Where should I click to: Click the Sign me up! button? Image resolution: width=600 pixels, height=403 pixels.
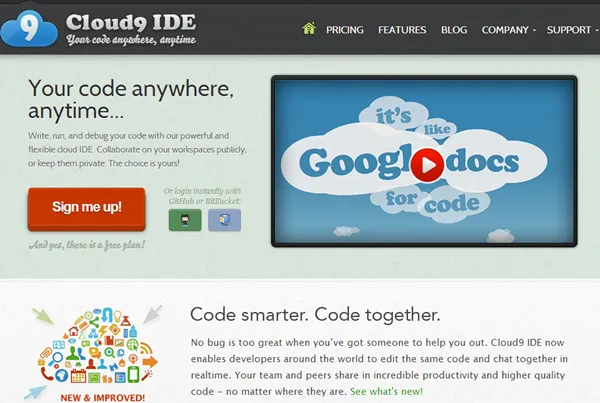[x=86, y=209]
